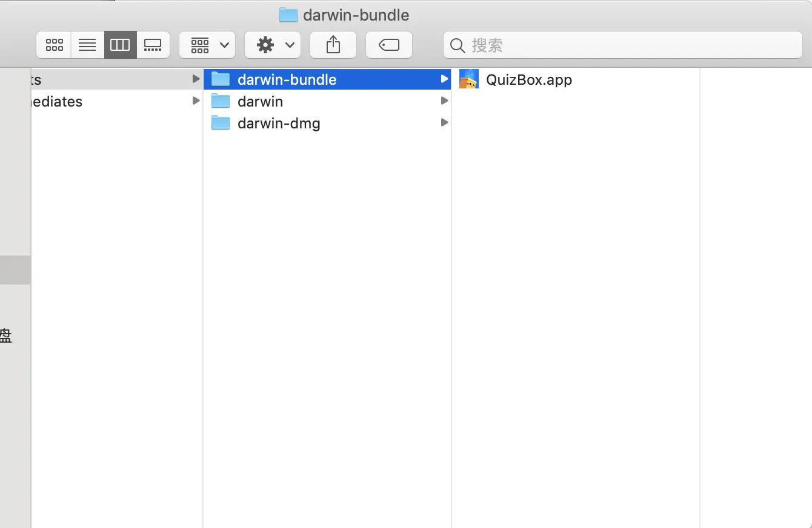Click the title bar darwin-bundle folder icon
Viewport: 812px width, 528px height.
point(288,15)
